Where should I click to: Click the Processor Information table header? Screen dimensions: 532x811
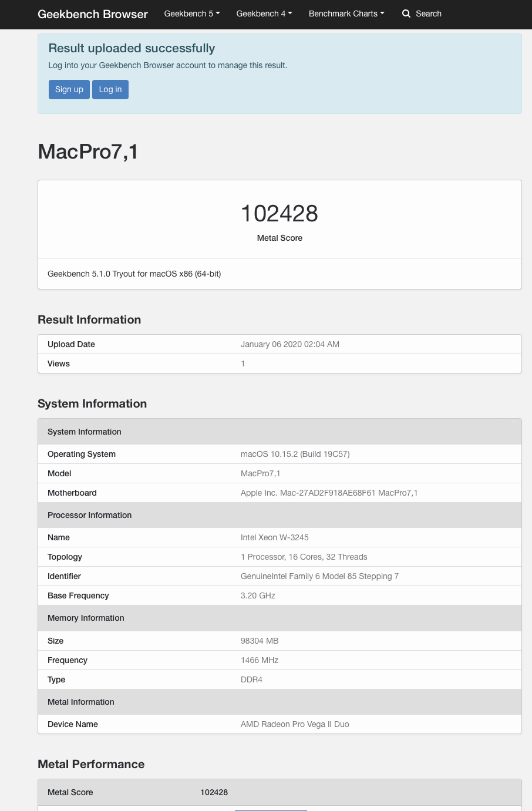(x=280, y=515)
